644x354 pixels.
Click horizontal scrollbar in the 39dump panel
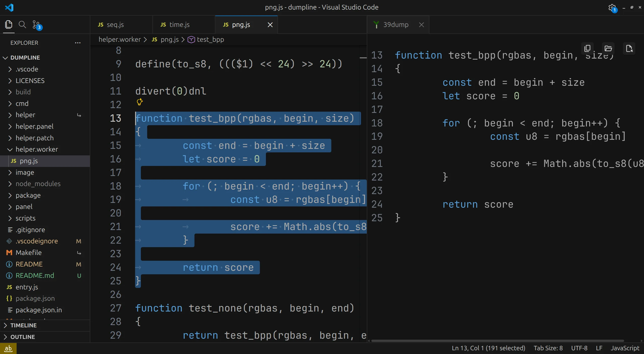coord(497,341)
